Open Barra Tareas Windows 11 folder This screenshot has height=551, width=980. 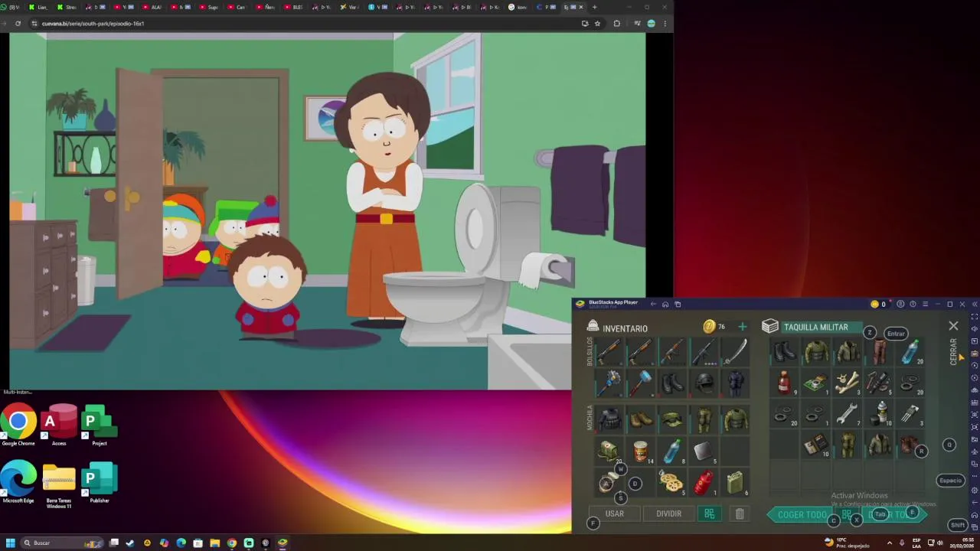(x=59, y=485)
